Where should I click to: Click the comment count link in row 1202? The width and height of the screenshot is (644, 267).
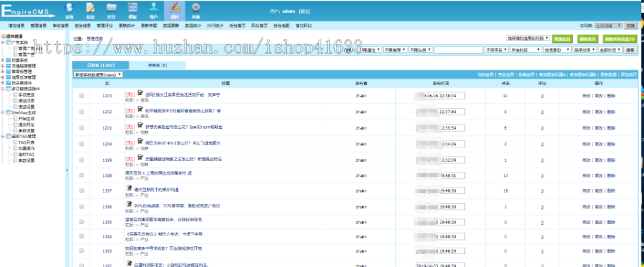[542, 112]
